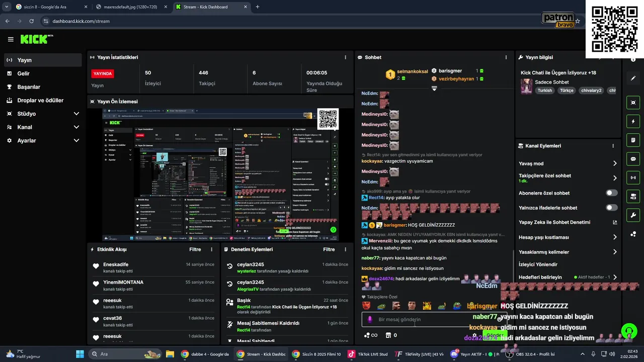The width and height of the screenshot is (644, 362).
Task: Click the chivalary2 tag in Yayın bilgisi
Action: [591, 90]
